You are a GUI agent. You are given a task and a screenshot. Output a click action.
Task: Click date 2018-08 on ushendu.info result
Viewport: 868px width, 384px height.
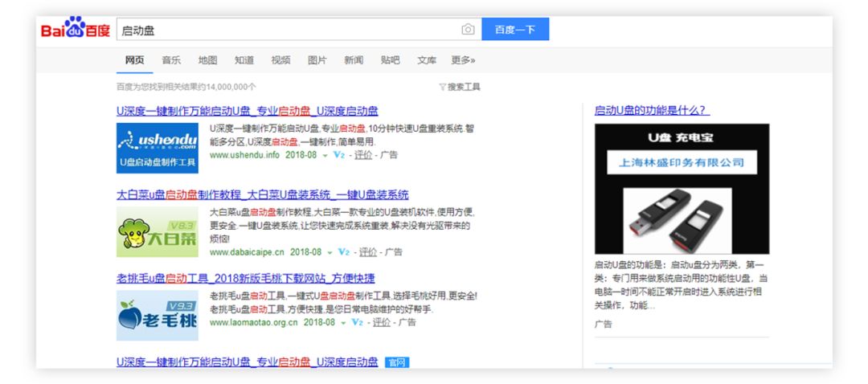pyautogui.click(x=301, y=155)
